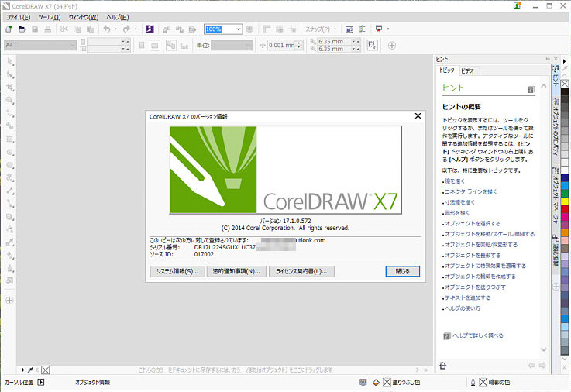Expand the スナップ(P) snap dropdown

[x=335, y=29]
